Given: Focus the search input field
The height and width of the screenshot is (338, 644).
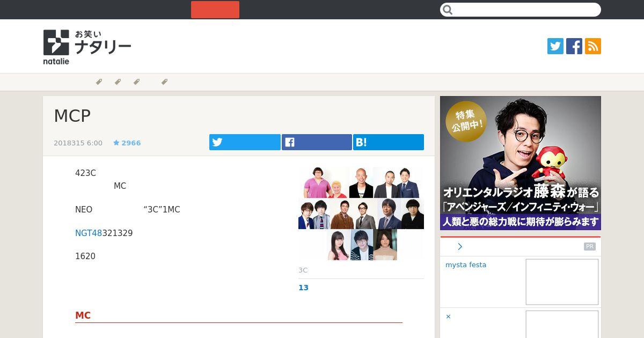Looking at the screenshot, I should point(521,10).
